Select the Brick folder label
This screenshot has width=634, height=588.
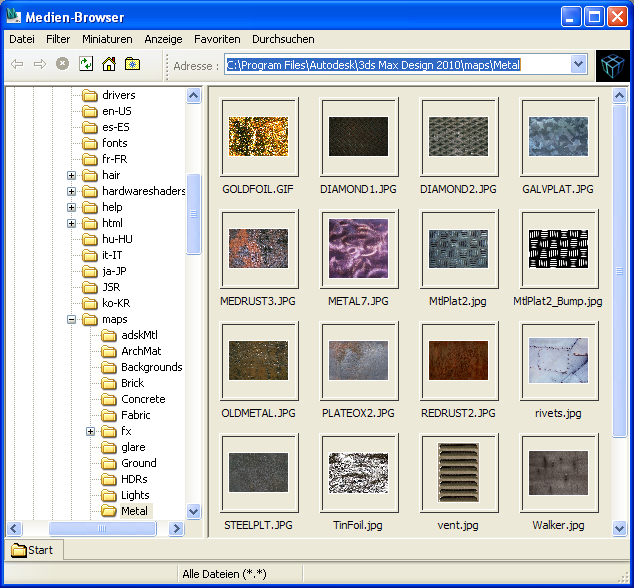(x=133, y=383)
